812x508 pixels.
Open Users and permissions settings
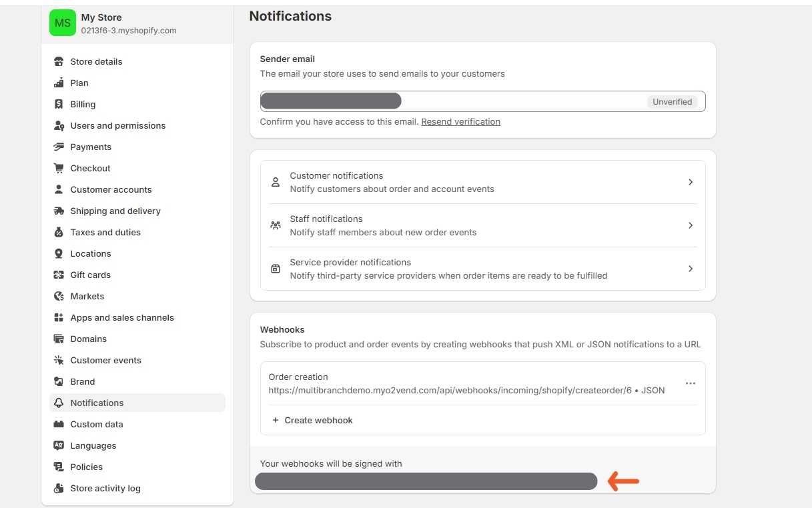coord(118,125)
